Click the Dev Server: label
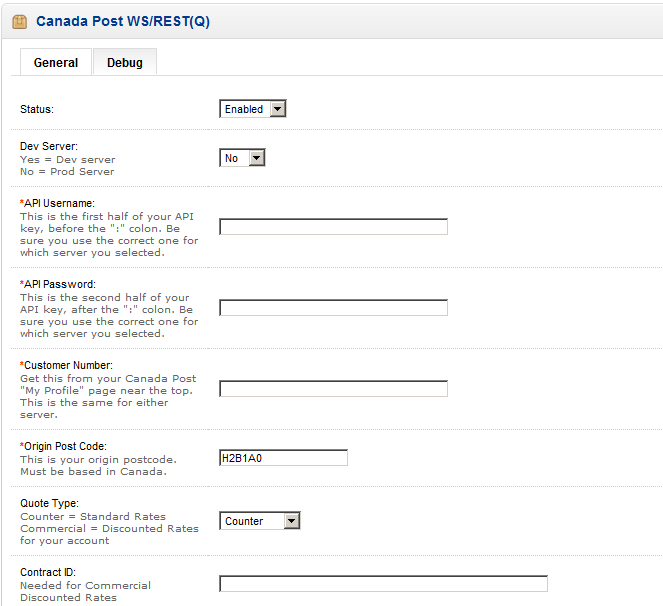The width and height of the screenshot is (663, 606). (x=49, y=146)
